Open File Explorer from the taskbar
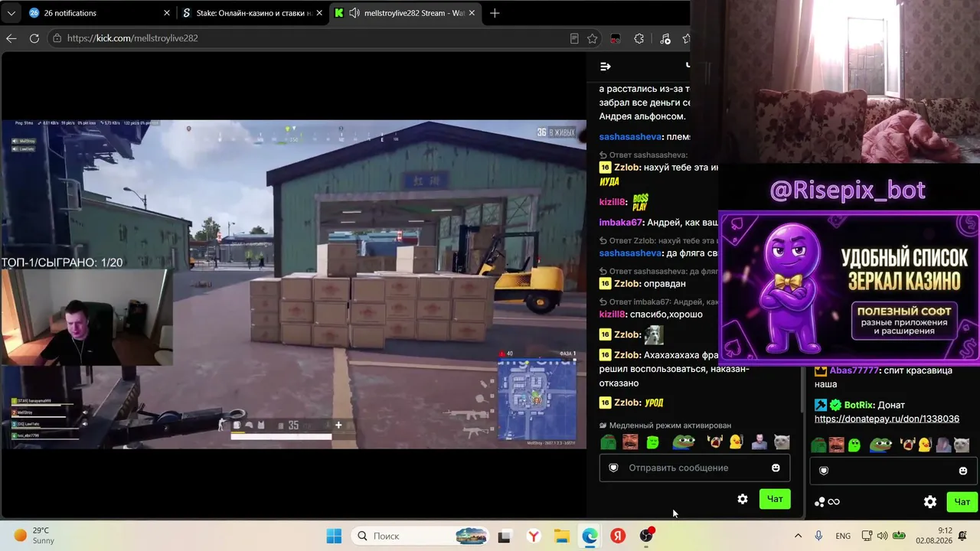The image size is (980, 551). point(562,536)
